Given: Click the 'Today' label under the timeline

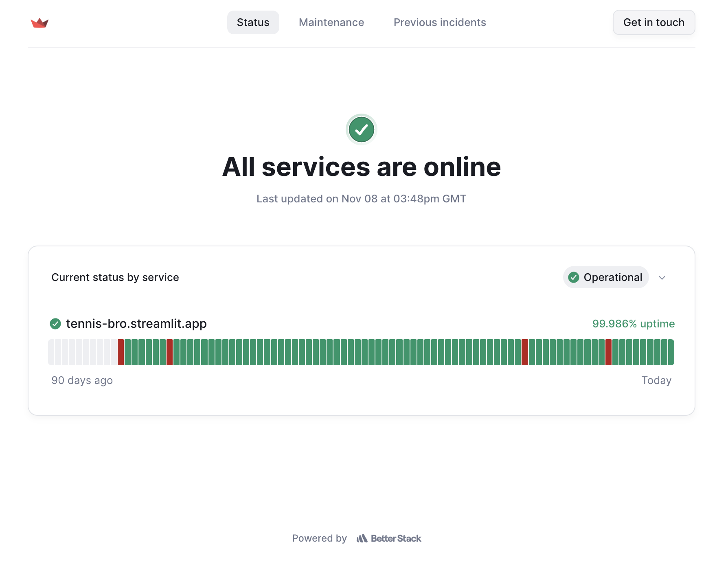Looking at the screenshot, I should click(656, 380).
